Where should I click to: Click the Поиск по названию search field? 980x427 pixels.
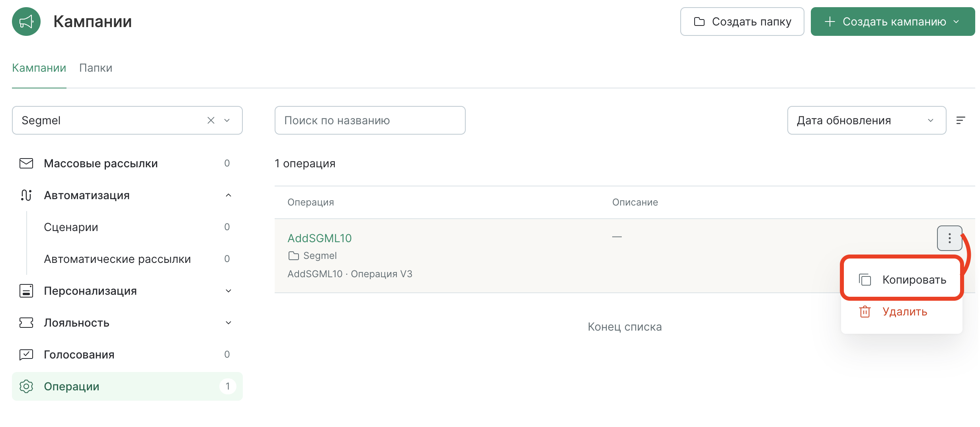coord(369,120)
